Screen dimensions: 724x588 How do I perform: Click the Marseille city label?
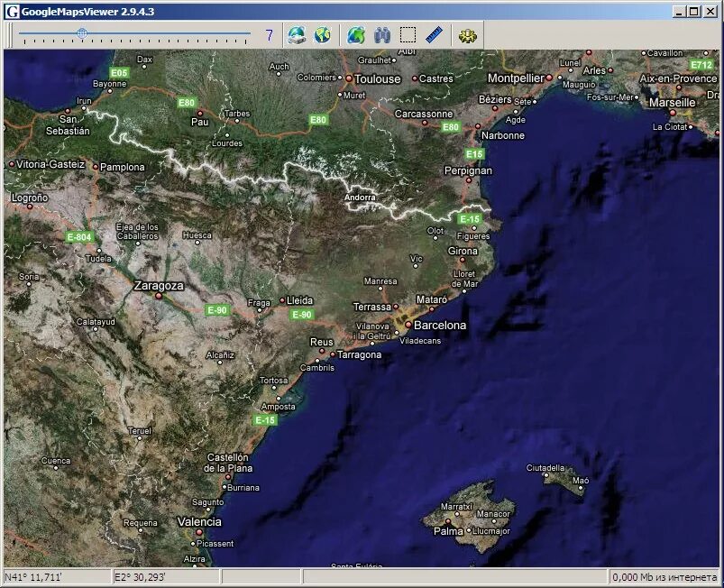pyautogui.click(x=672, y=103)
